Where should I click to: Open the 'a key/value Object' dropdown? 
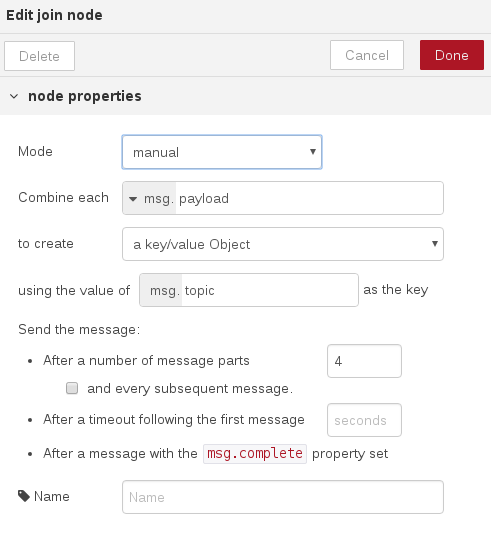[x=283, y=244]
